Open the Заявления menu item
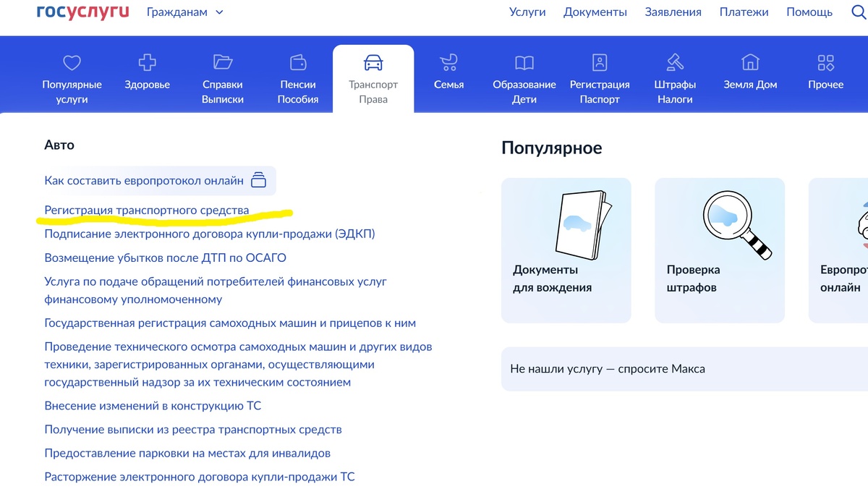 pos(673,12)
